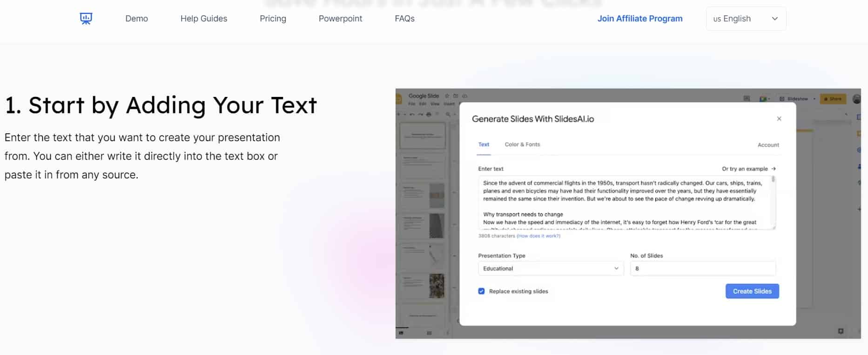Select the first slide thumbnail
The width and height of the screenshot is (868, 355).
tap(423, 136)
